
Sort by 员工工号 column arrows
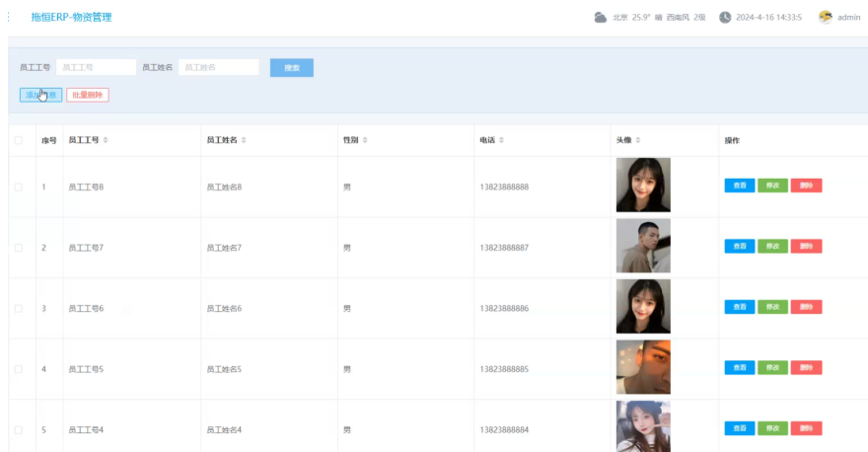106,140
